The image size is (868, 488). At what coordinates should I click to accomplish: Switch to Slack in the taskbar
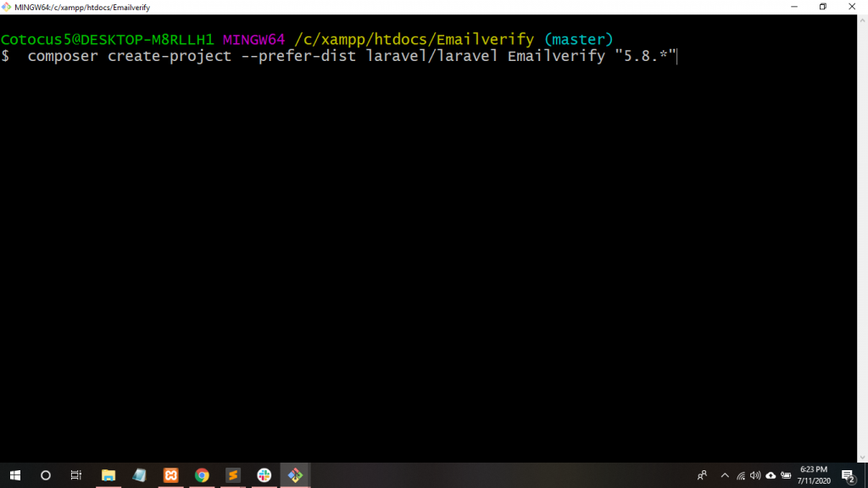[x=264, y=475]
